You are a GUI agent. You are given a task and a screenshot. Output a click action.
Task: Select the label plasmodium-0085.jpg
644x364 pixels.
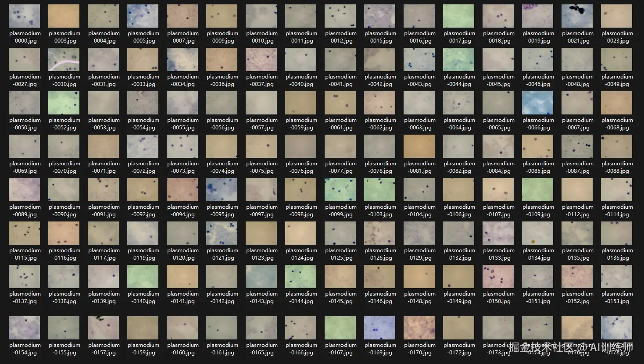tap(538, 167)
